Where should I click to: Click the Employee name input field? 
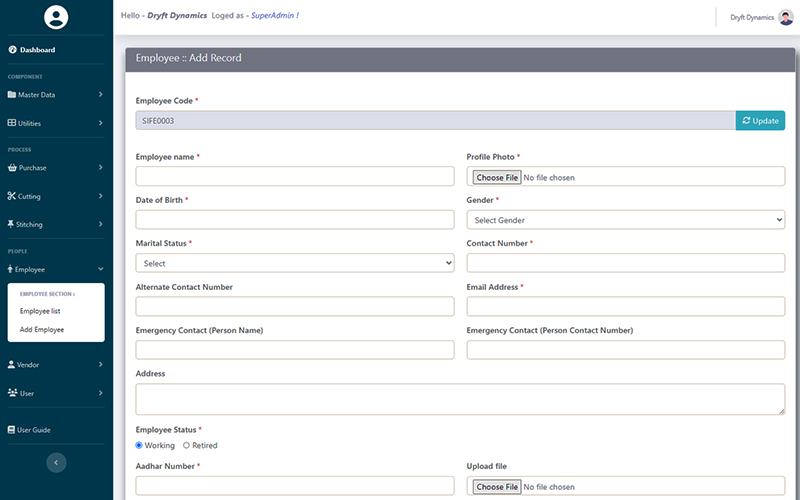click(x=294, y=177)
